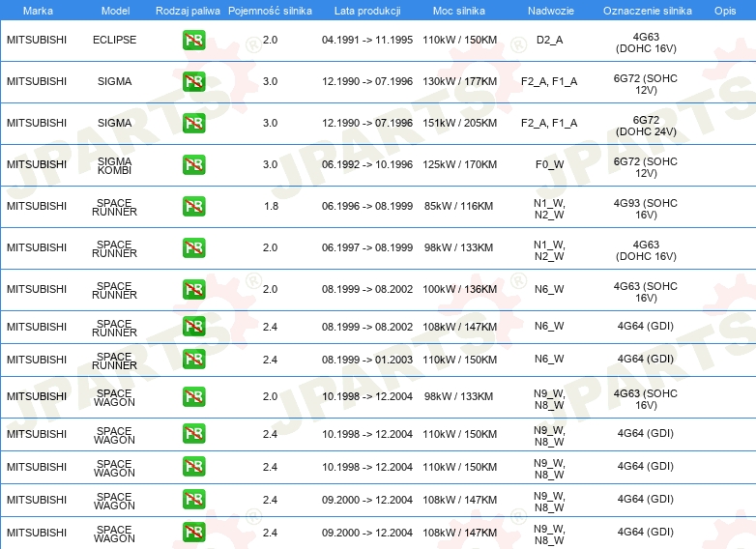
Task: Select the Model column header
Action: 114,10
